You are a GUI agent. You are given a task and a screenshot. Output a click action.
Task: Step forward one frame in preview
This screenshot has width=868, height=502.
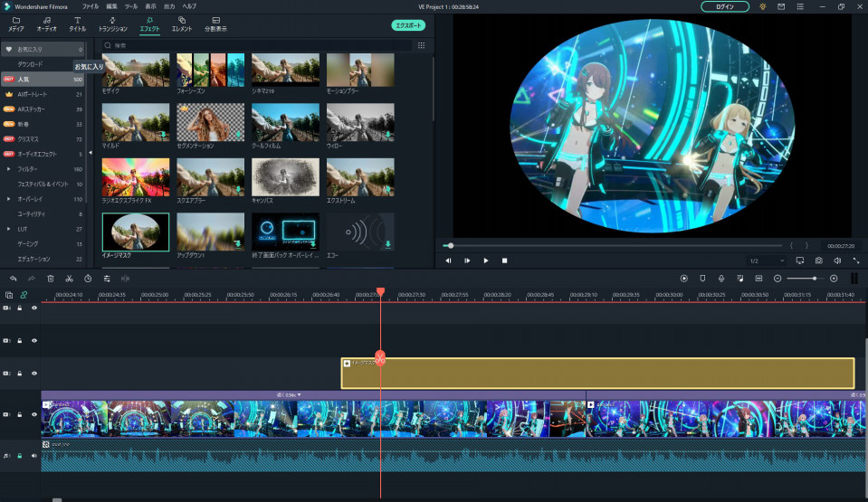pyautogui.click(x=467, y=260)
